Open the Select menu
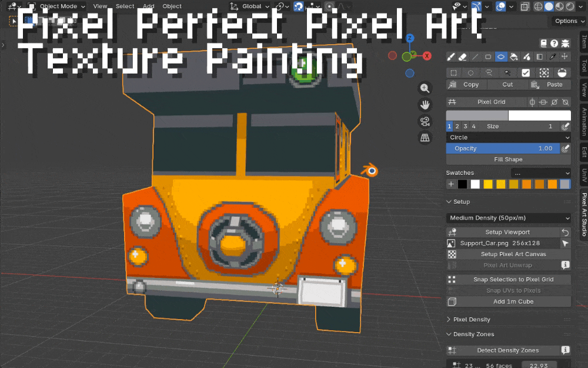This screenshot has height=368, width=588. coord(125,6)
